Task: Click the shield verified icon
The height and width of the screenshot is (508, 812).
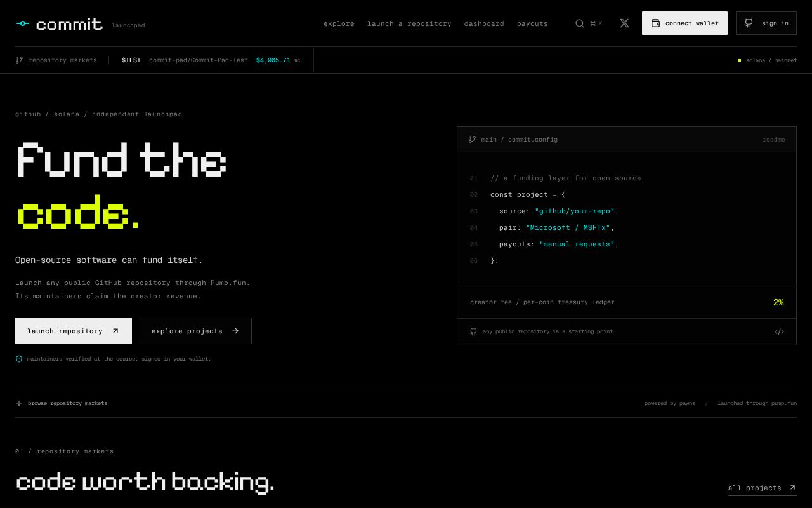Action: point(19,359)
